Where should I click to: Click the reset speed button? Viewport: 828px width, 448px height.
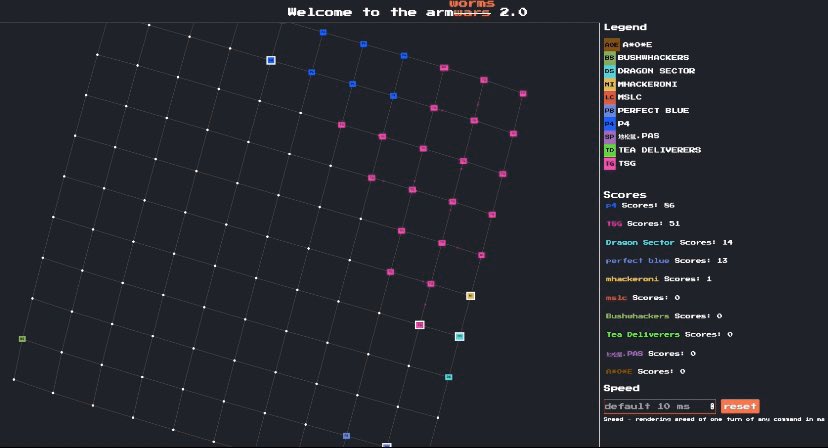click(740, 406)
